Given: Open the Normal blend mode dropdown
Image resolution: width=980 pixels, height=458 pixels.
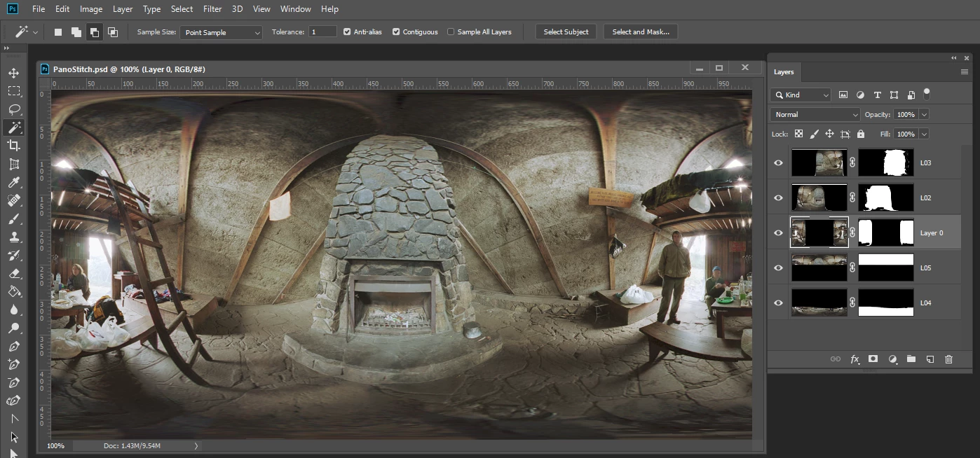Looking at the screenshot, I should click(815, 114).
